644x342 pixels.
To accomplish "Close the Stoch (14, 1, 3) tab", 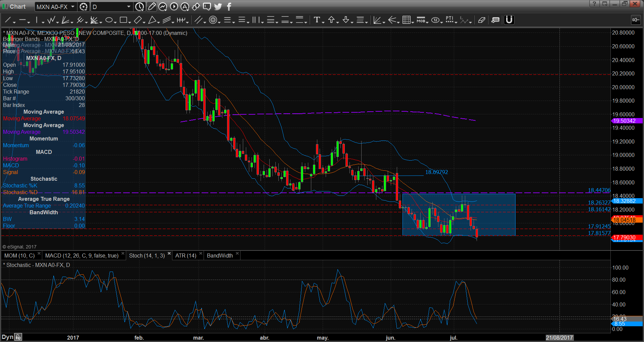I will pyautogui.click(x=169, y=253).
